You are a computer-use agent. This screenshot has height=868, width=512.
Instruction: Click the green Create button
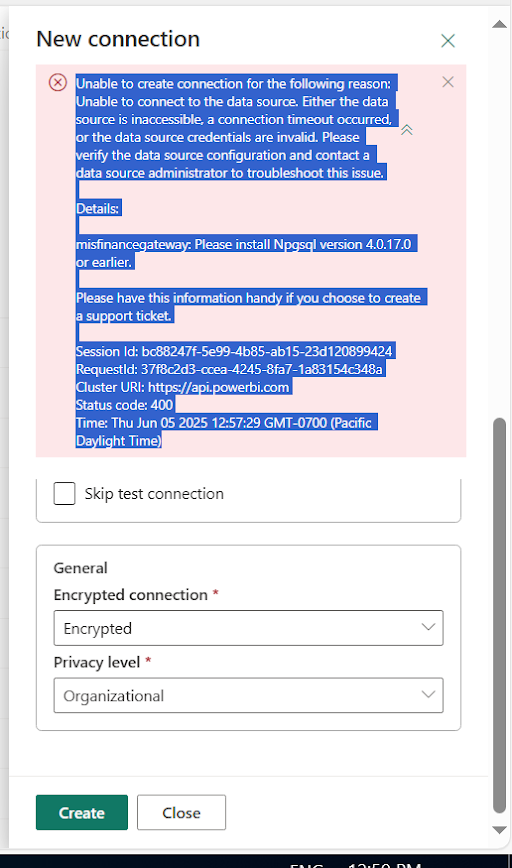pyautogui.click(x=82, y=812)
